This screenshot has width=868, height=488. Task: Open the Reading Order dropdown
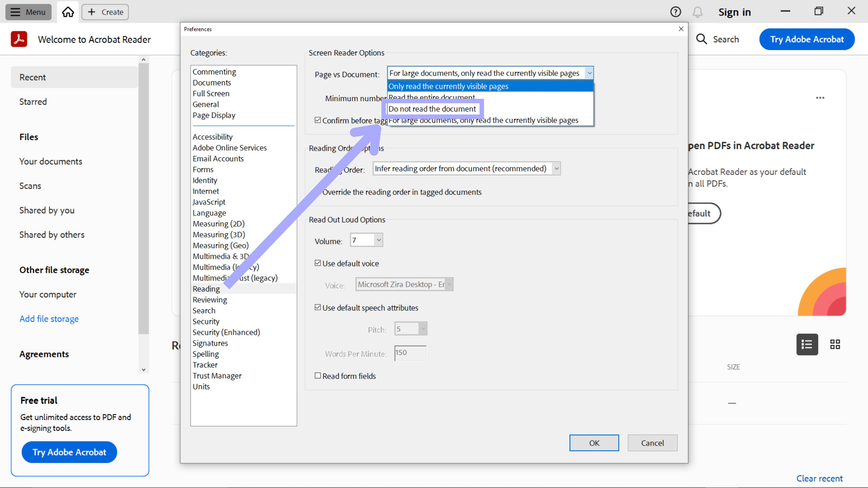click(466, 168)
